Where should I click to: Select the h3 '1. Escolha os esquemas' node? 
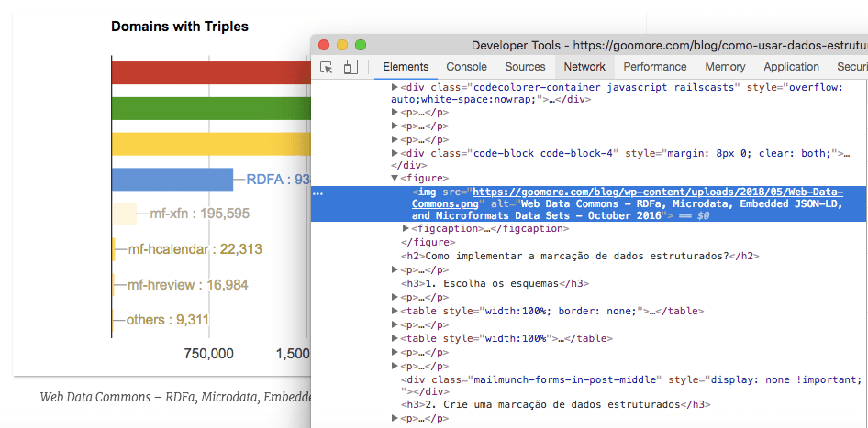click(494, 283)
